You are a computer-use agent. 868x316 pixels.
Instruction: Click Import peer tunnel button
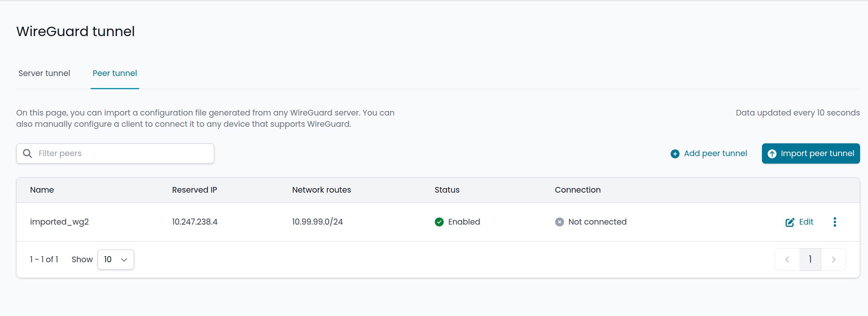(x=811, y=153)
